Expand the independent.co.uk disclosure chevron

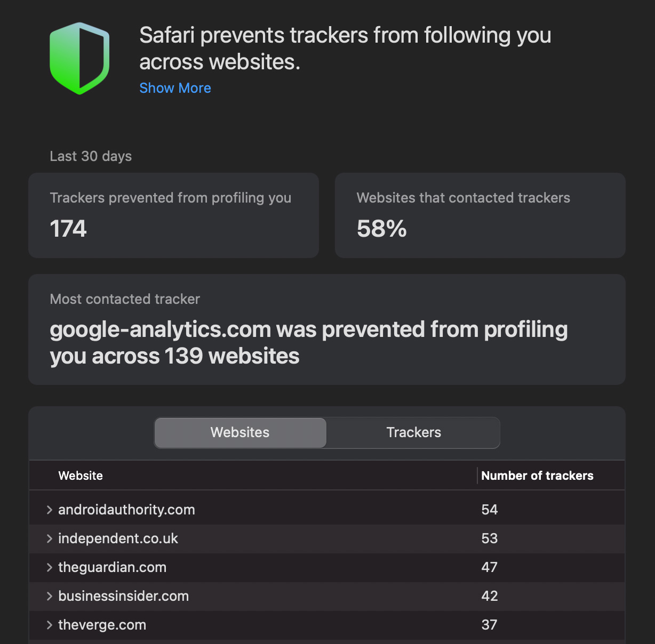(49, 538)
